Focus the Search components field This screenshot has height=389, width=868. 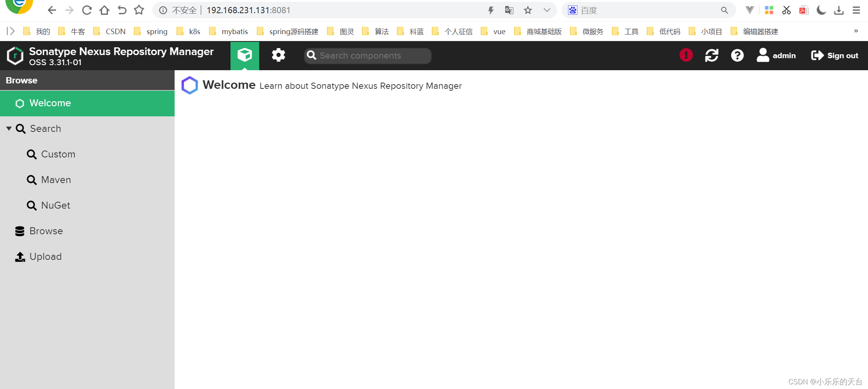pos(367,55)
